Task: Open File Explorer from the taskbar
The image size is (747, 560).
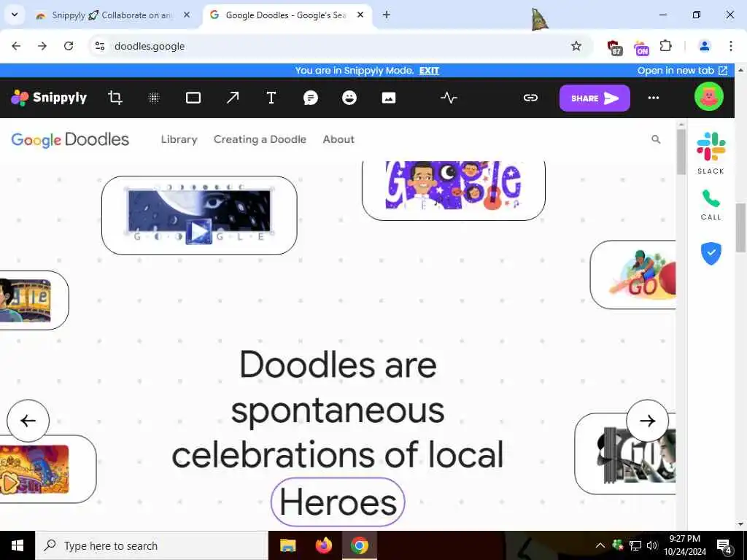Action: click(x=287, y=545)
